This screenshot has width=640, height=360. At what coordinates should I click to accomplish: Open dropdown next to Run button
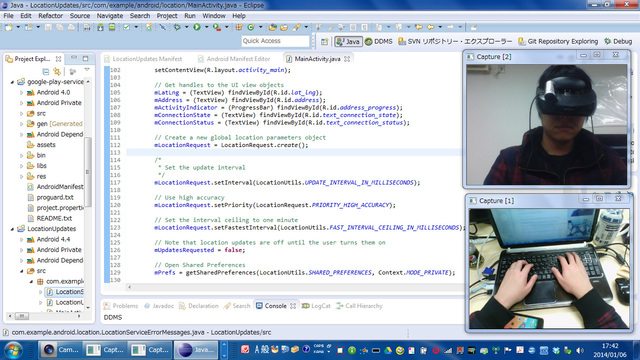coord(206,27)
